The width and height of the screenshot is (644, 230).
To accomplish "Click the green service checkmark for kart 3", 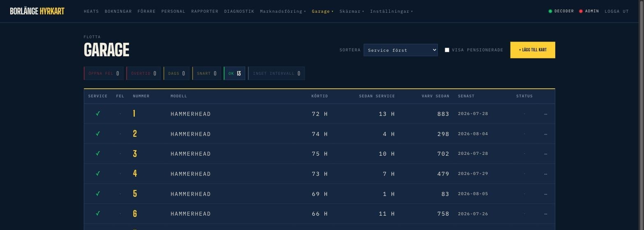I will pos(98,154).
